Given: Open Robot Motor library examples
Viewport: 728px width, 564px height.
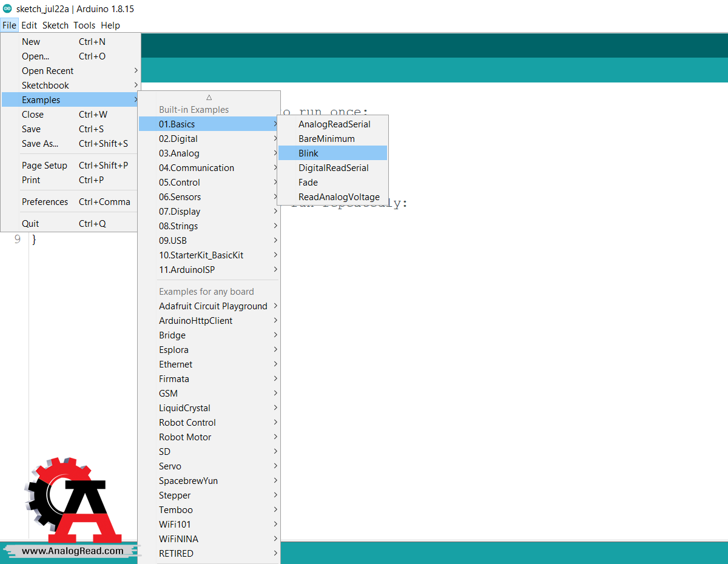Looking at the screenshot, I should [209, 437].
